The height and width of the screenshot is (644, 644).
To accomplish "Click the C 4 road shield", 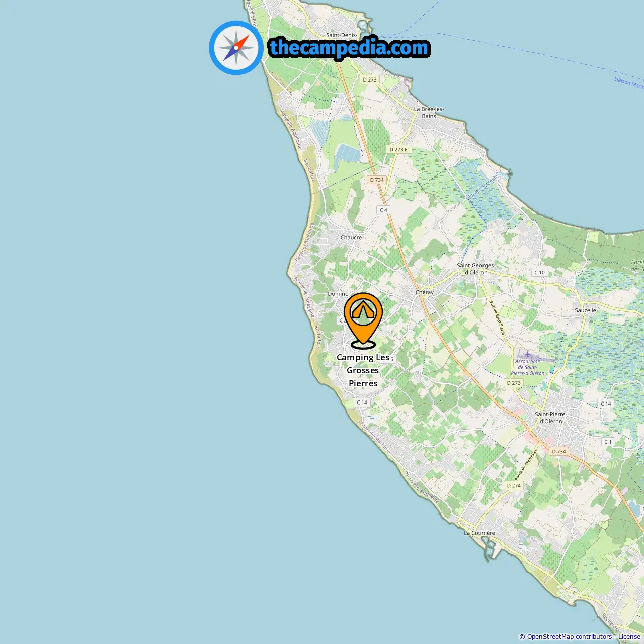I will (383, 210).
